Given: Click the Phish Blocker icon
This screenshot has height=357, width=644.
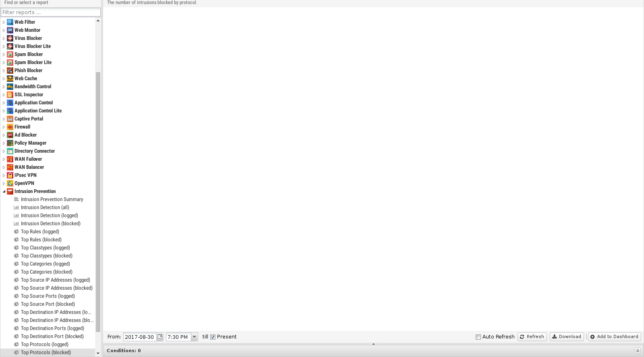Looking at the screenshot, I should pyautogui.click(x=10, y=71).
